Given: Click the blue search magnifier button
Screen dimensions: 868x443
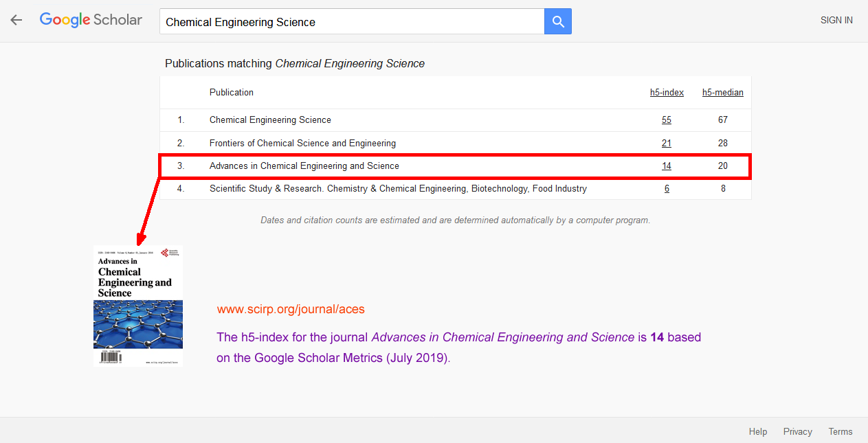Looking at the screenshot, I should 558,21.
